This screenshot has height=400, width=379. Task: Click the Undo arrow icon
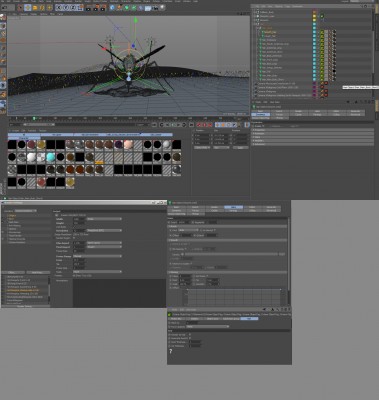coord(4,7)
